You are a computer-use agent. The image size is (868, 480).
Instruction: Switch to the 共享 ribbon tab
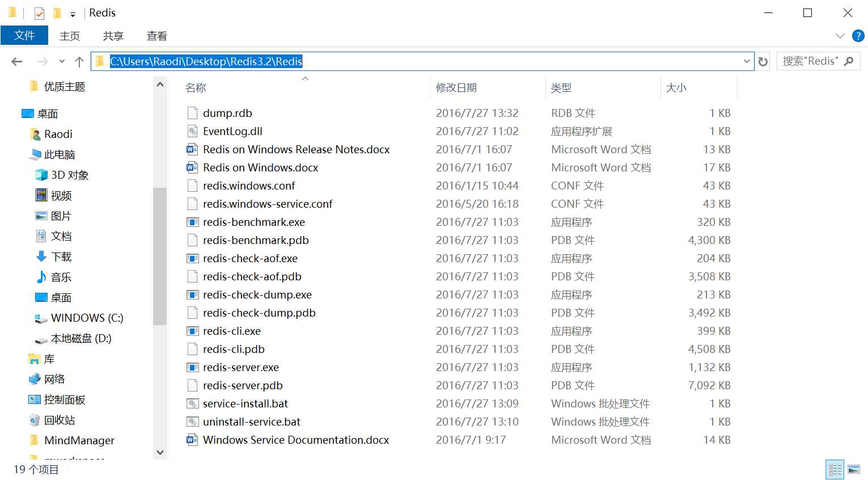113,36
